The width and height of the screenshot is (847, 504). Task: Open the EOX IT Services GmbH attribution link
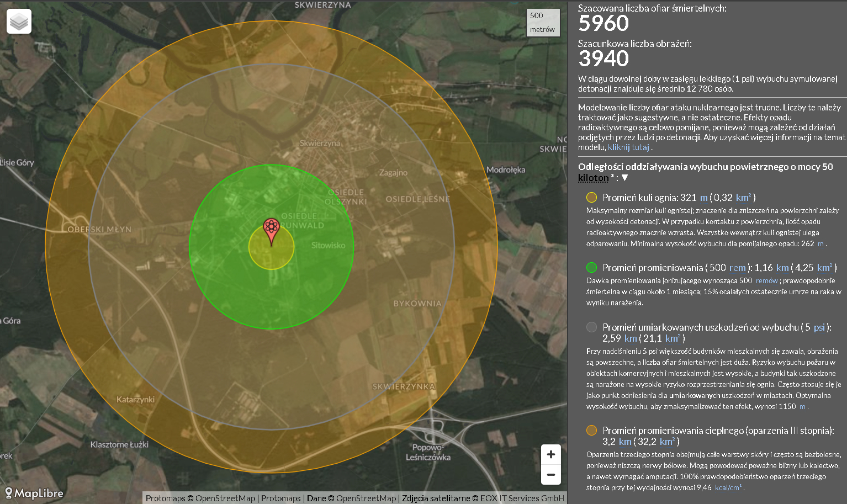tap(522, 498)
